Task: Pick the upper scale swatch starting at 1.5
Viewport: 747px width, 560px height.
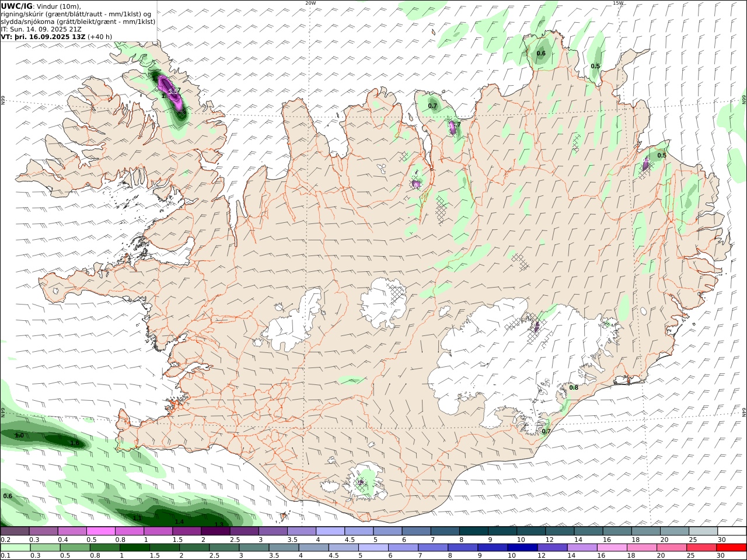Action: coord(187,531)
